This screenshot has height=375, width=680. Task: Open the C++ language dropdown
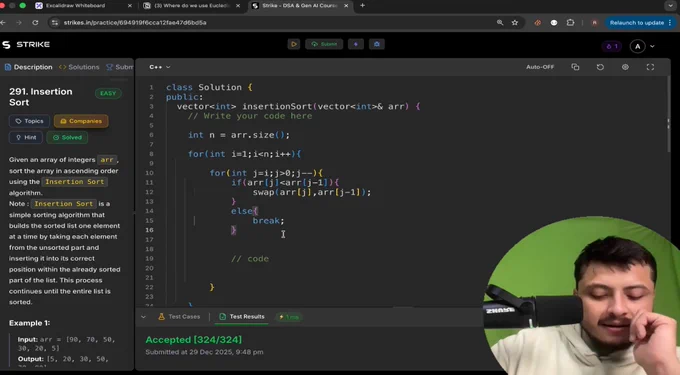(160, 67)
